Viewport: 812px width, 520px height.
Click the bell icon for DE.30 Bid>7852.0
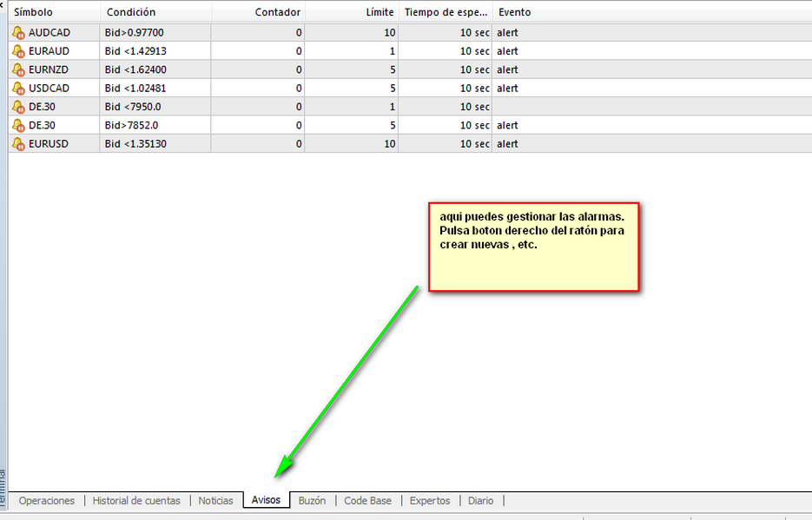(x=18, y=125)
